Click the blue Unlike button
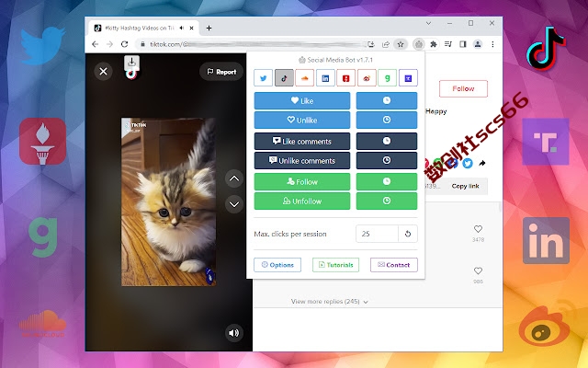Screen dimensions: 588x368 pyautogui.click(x=302, y=120)
